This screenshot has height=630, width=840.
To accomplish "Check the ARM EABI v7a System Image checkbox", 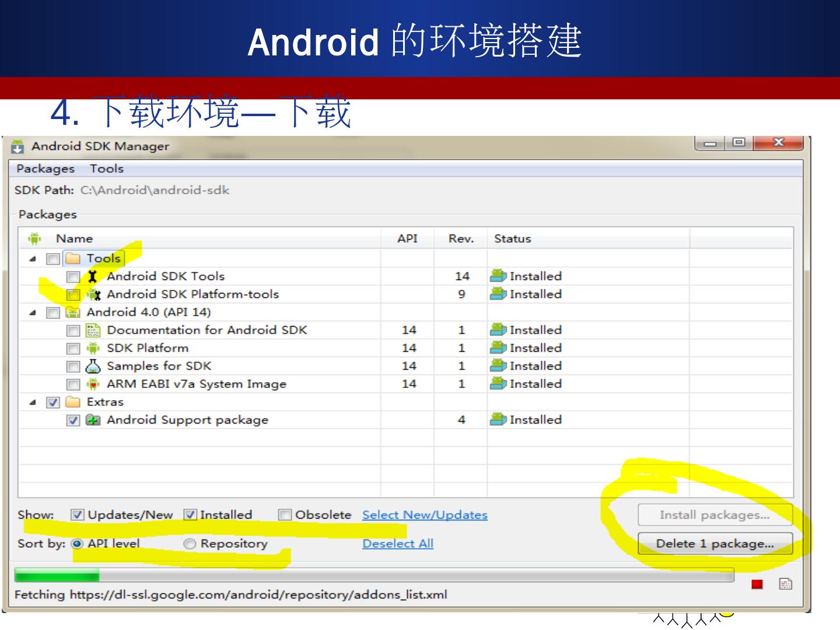I will click(x=73, y=385).
